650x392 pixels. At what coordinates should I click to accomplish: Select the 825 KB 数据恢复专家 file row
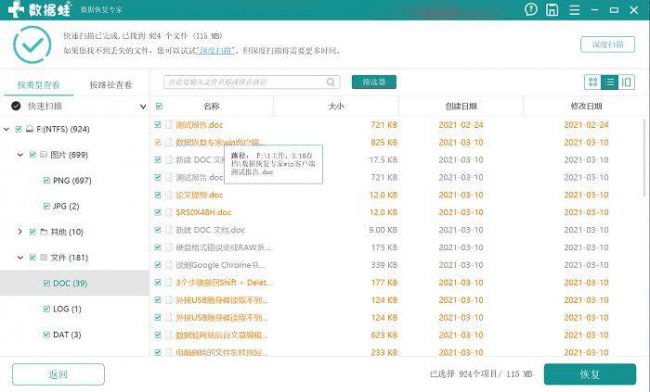(398, 142)
